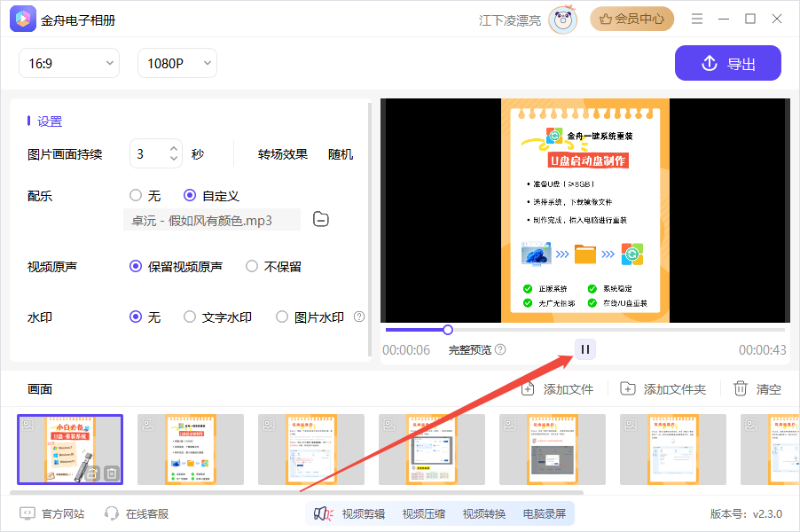Screen dimensions: 800x532
Task: Click the thumbnail strip horizontal scrollbar
Action: click(x=296, y=493)
